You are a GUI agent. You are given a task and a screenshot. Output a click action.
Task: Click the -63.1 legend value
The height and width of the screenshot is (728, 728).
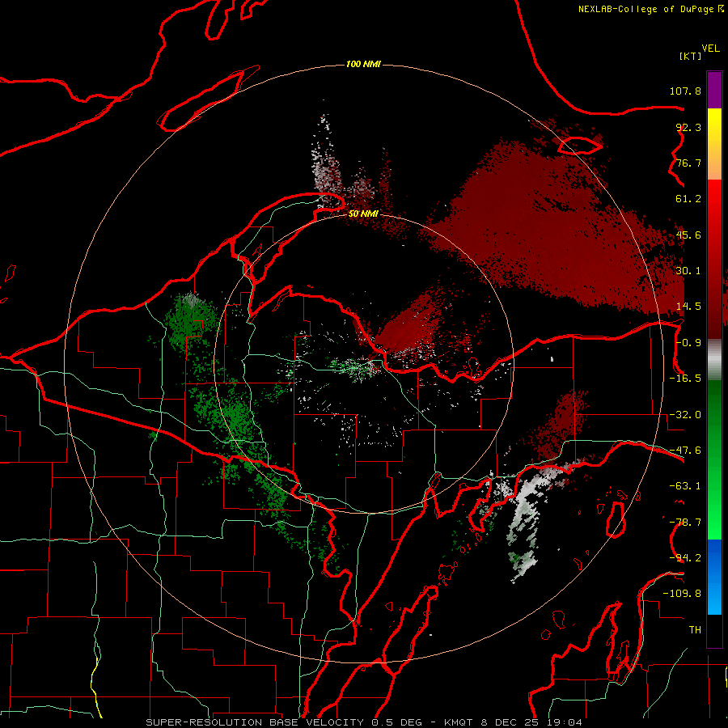point(685,486)
